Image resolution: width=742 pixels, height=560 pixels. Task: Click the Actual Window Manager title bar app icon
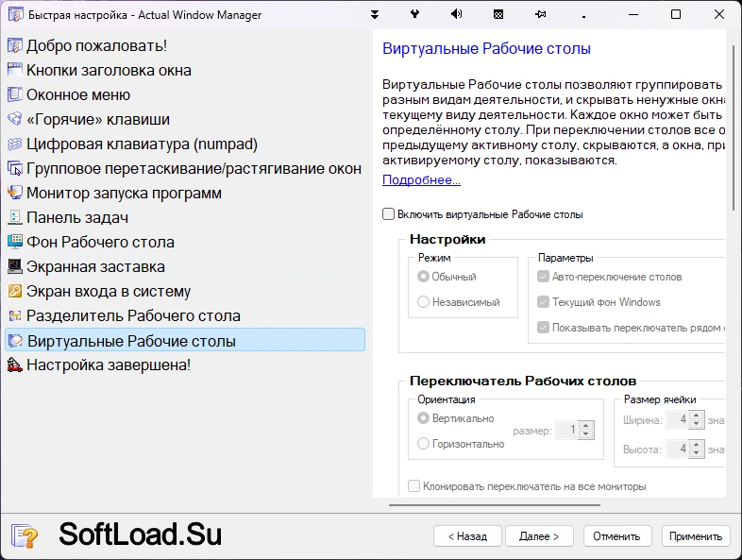click(x=15, y=15)
